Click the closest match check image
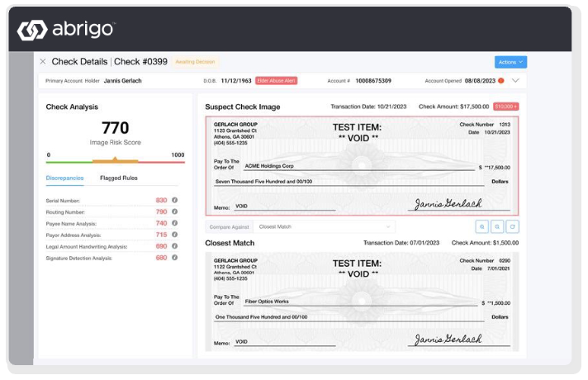Viewport: 588px width, 380px height. [362, 302]
